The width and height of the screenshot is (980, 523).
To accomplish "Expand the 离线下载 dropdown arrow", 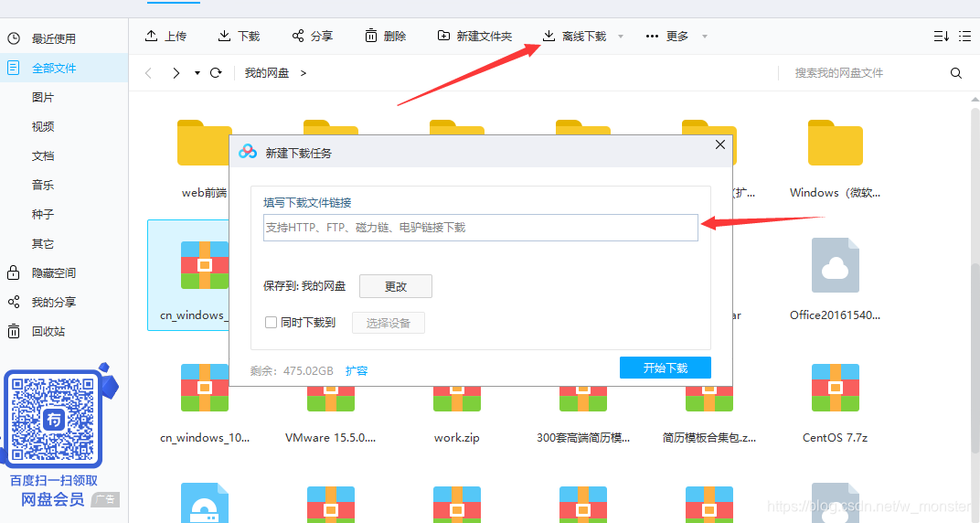I will [x=621, y=37].
